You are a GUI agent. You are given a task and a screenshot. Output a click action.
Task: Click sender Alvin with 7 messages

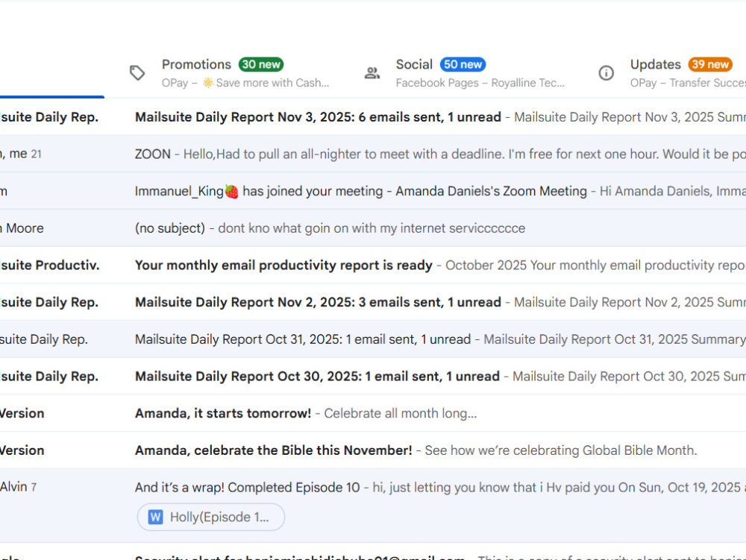point(18,487)
